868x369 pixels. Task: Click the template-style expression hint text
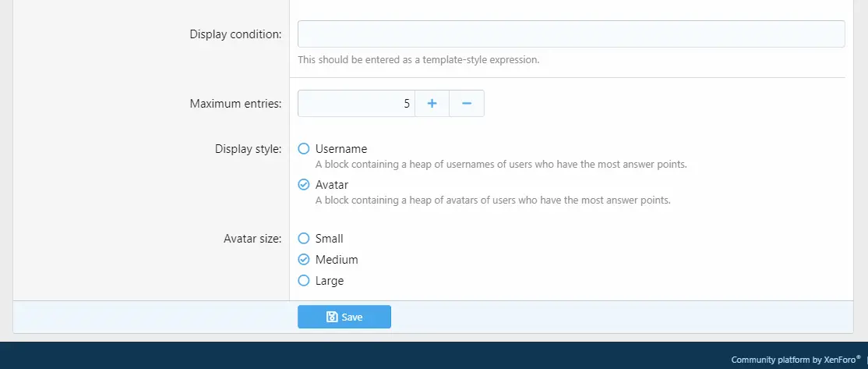[418, 59]
